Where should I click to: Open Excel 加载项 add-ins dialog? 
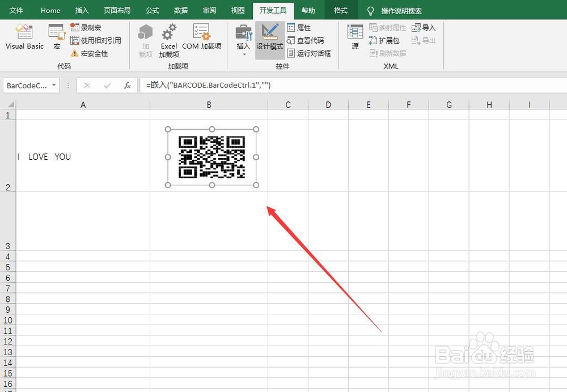pos(169,41)
